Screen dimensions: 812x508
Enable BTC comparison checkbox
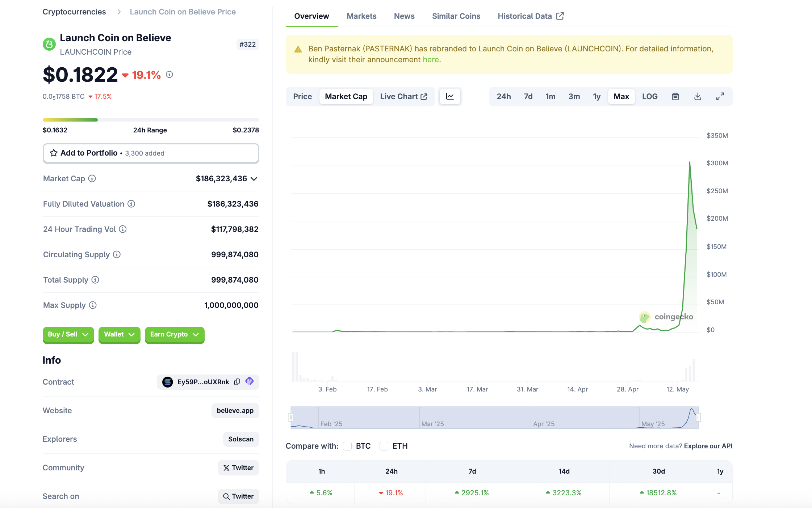[x=347, y=446]
